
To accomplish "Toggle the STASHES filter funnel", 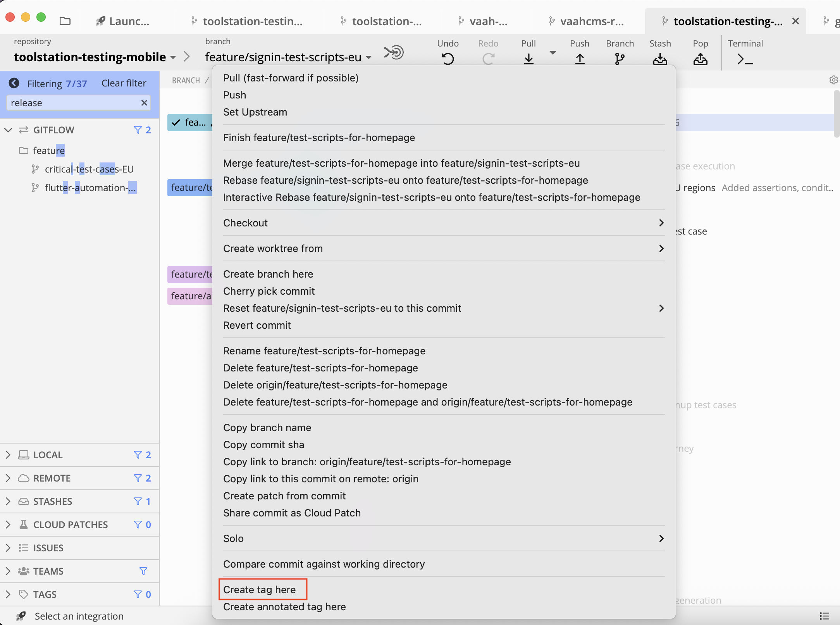I will pyautogui.click(x=138, y=501).
